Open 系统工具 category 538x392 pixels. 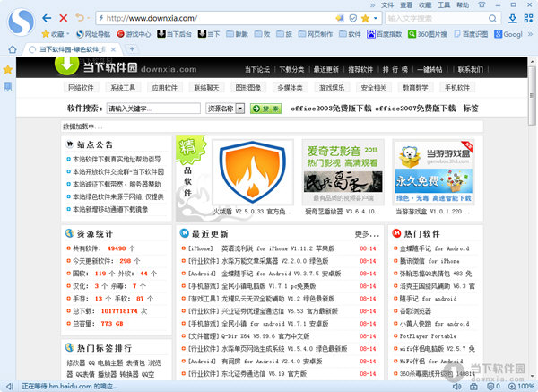[123, 88]
